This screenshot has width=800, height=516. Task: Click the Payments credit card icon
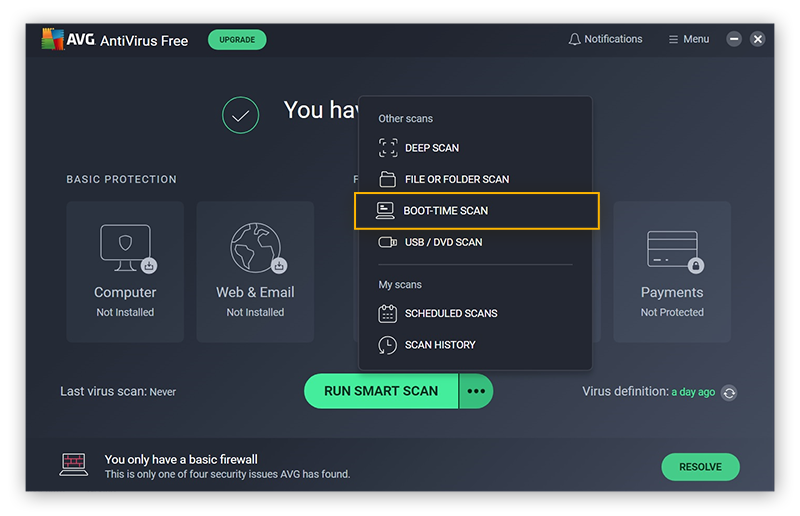pos(673,250)
